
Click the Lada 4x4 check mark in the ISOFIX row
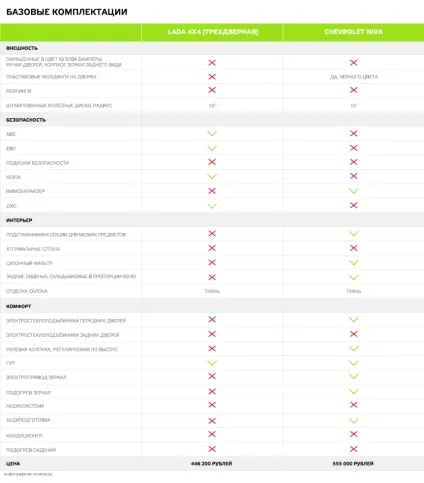[212, 176]
